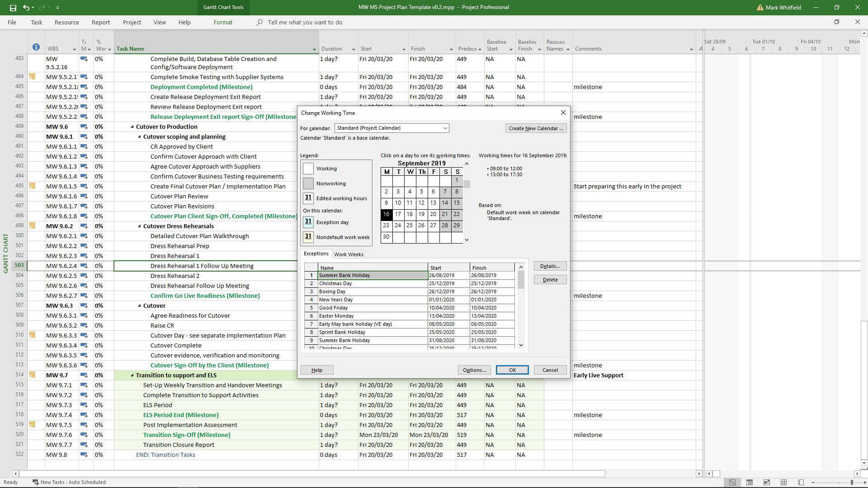Image resolution: width=868 pixels, height=488 pixels.
Task: Click the Details button for exceptions
Action: point(550,266)
